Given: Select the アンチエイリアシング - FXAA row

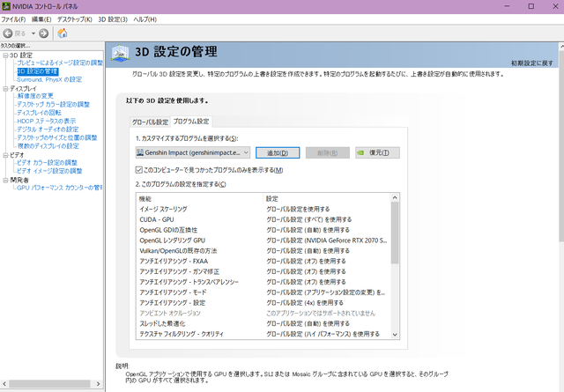Looking at the screenshot, I should (x=263, y=261).
